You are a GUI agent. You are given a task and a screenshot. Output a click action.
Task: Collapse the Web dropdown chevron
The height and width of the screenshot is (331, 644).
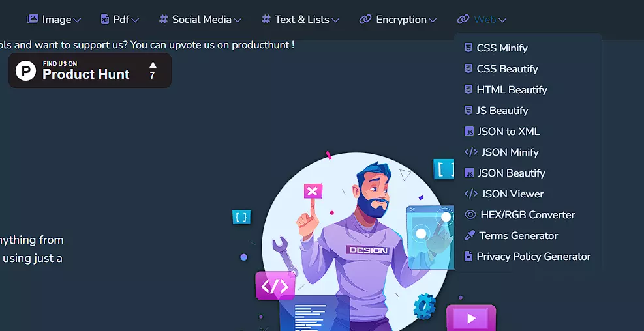pos(502,20)
